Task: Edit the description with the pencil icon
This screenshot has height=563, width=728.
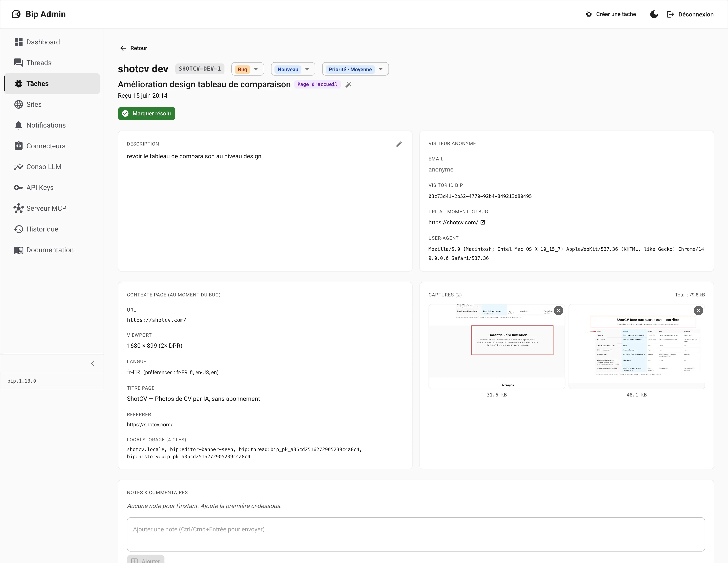Action: 399,144
